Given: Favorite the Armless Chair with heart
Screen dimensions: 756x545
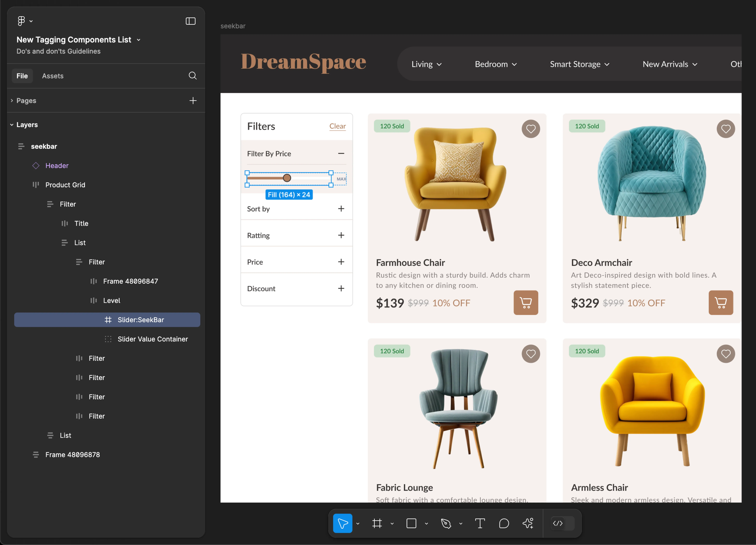Looking at the screenshot, I should [726, 354].
